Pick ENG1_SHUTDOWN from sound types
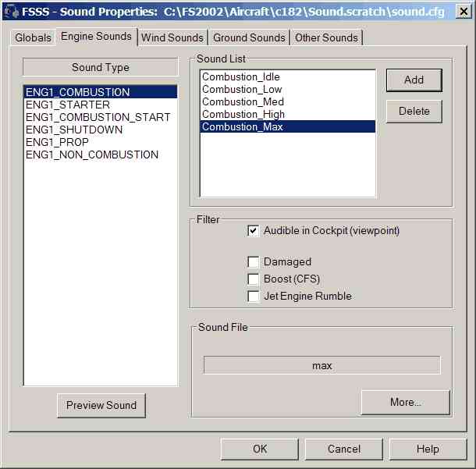The image size is (476, 469). pyautogui.click(x=101, y=130)
